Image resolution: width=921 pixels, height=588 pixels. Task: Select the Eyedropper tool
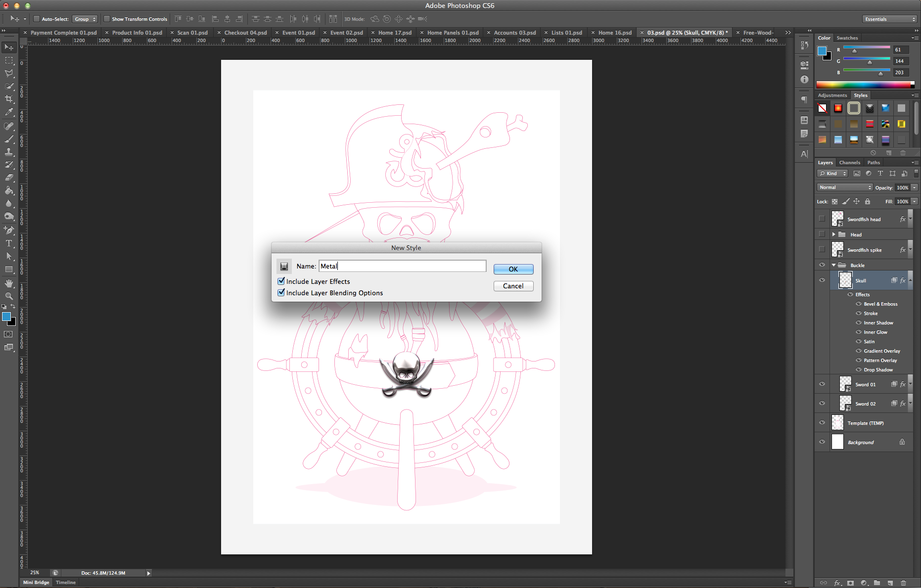click(x=9, y=112)
